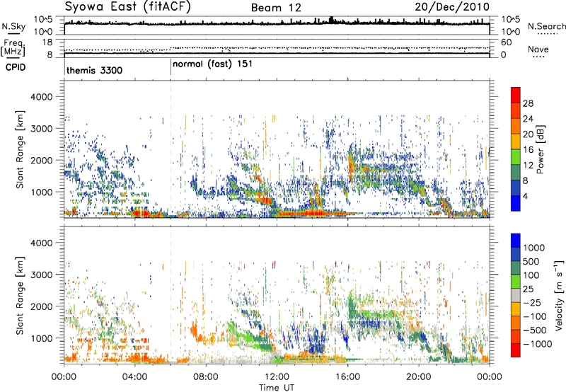Click the red bottom segment of Velocity colorbar
The height and width of the screenshot is (392, 566).
pyautogui.click(x=516, y=350)
